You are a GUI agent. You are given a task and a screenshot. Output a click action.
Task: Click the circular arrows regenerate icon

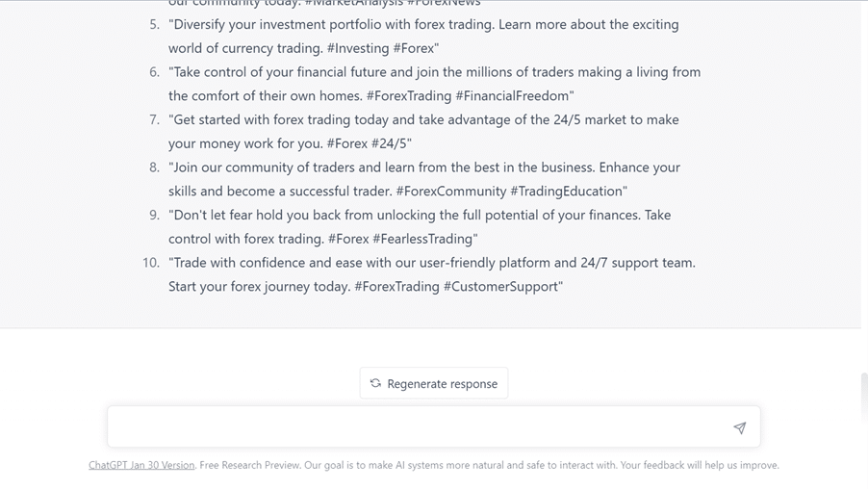tap(375, 383)
